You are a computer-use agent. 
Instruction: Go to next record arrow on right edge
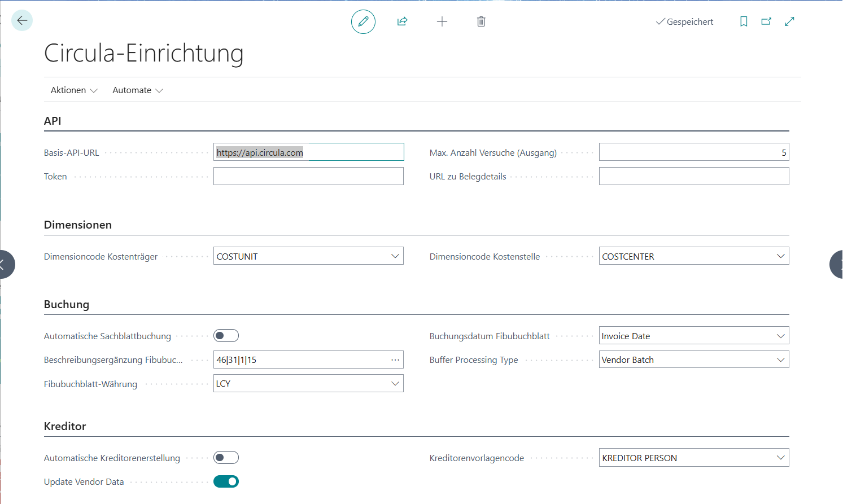click(x=837, y=264)
